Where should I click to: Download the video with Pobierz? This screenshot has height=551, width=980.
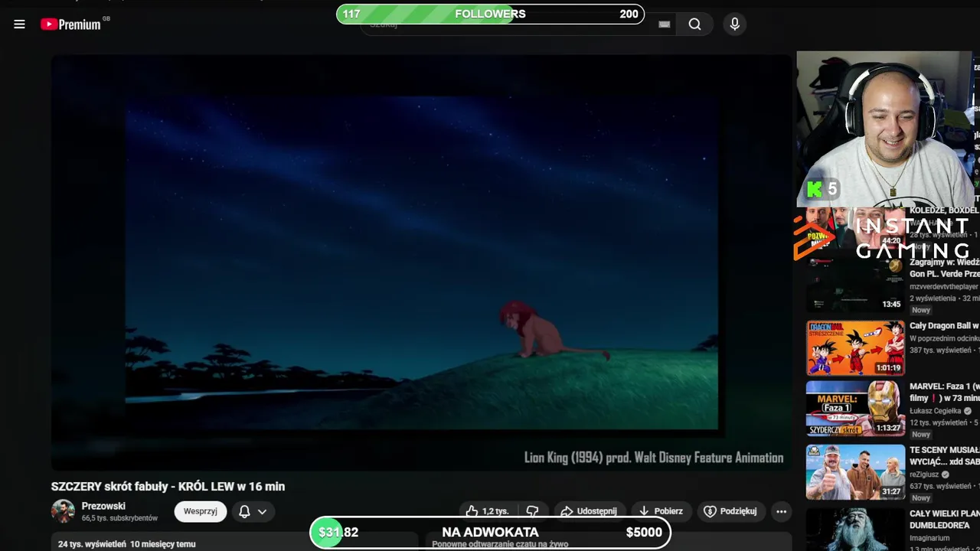pyautogui.click(x=661, y=511)
